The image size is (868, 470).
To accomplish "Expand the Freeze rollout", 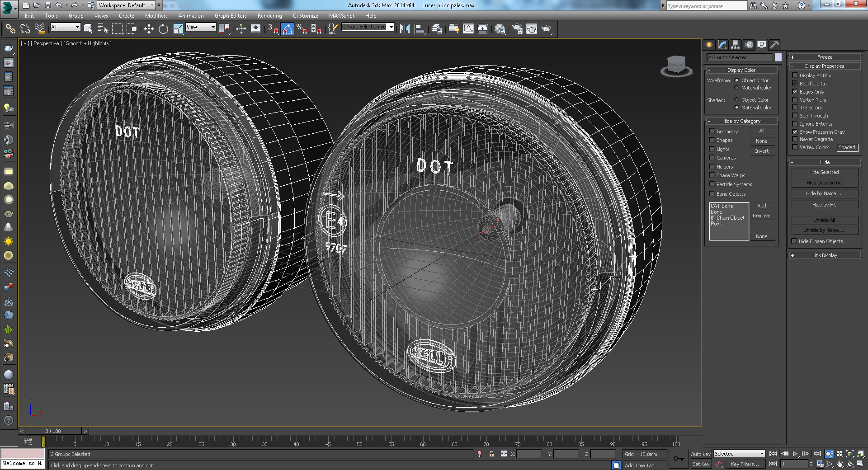I will [825, 57].
